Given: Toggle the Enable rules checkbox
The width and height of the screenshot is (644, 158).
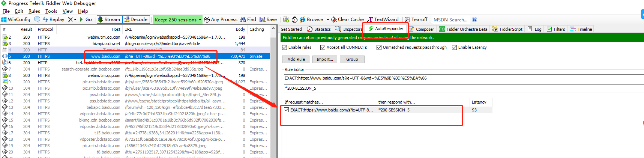Looking at the screenshot, I should point(284,47).
